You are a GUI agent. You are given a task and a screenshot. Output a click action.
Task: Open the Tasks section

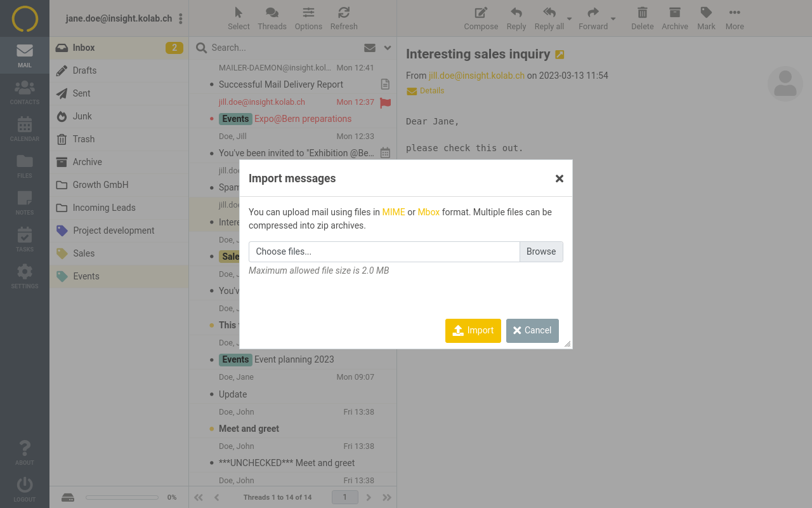coord(25,239)
